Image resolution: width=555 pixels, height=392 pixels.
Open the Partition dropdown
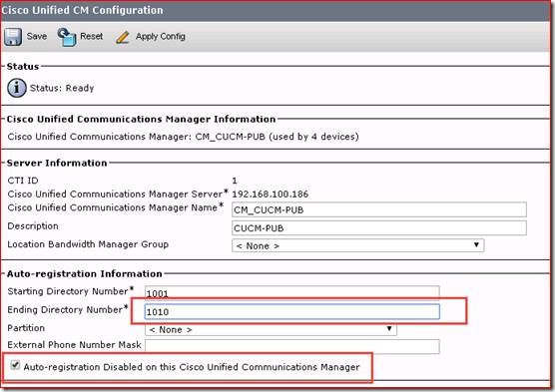click(x=271, y=329)
